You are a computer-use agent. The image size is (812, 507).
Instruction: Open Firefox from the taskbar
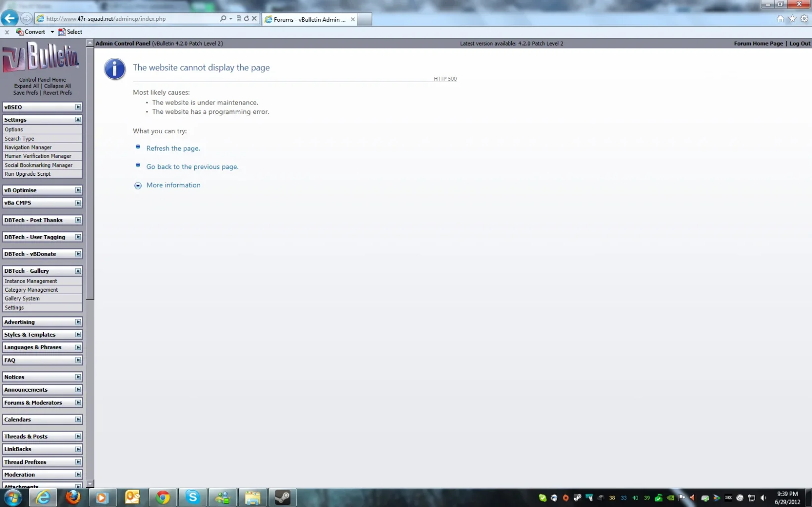click(x=73, y=497)
